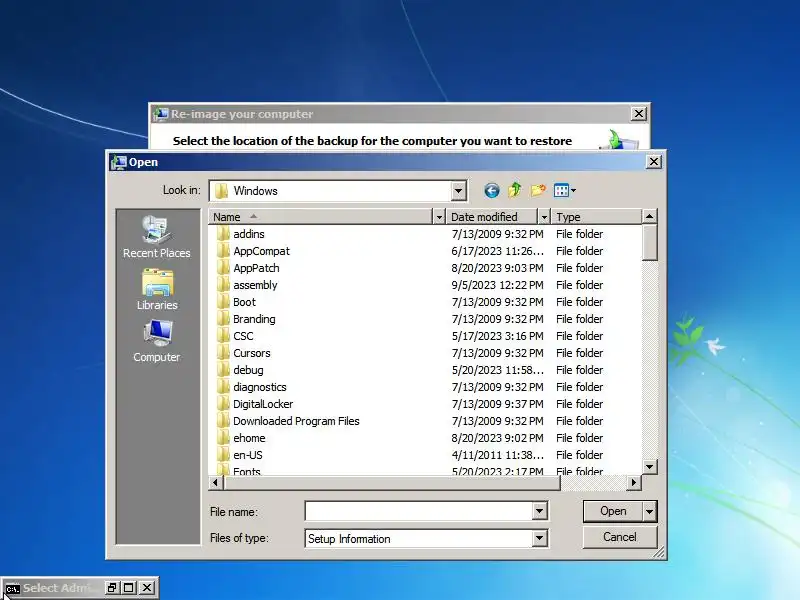Image resolution: width=800 pixels, height=600 pixels.
Task: Click the vertical scrollbar thumb
Action: point(649,242)
